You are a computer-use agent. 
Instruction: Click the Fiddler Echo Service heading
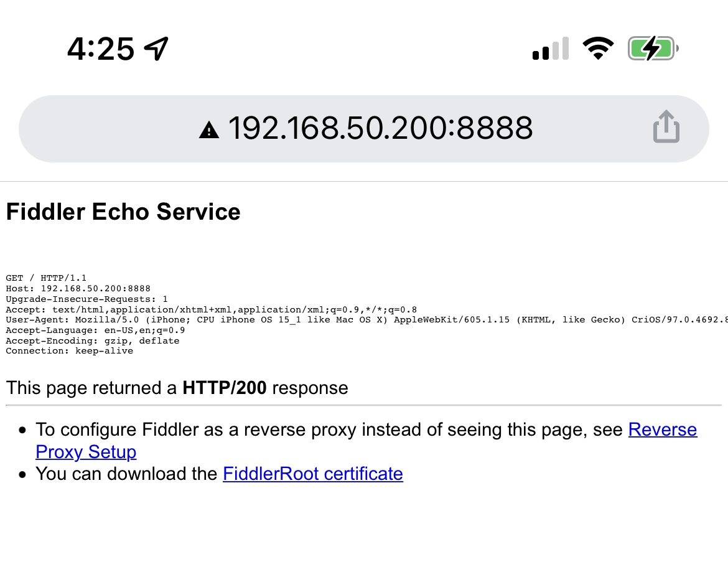tap(123, 212)
